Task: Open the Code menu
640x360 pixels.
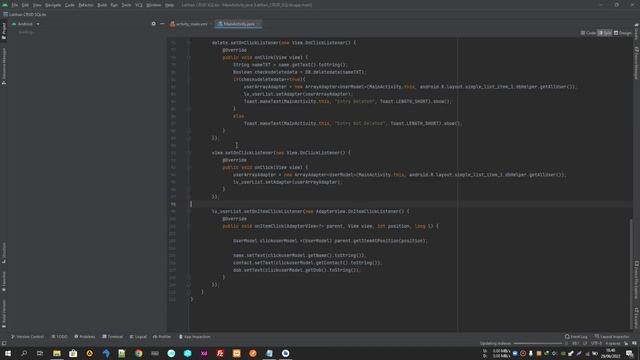Action: click(70, 5)
